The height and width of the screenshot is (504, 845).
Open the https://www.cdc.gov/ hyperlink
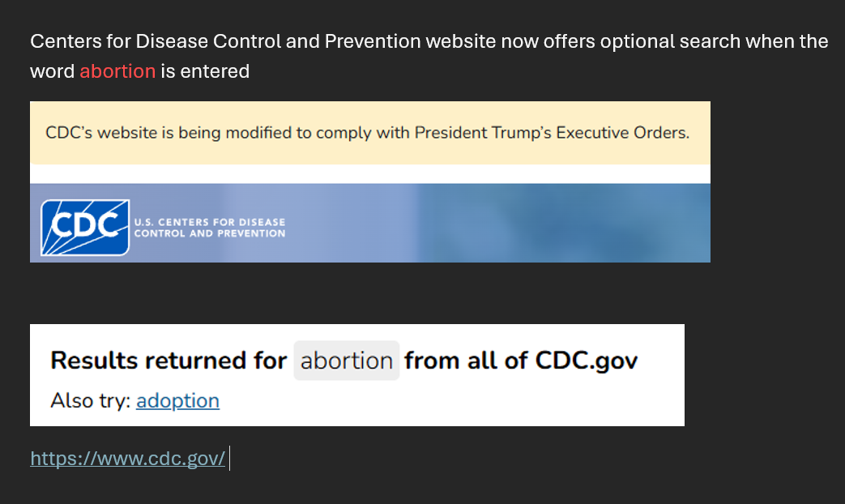point(127,459)
